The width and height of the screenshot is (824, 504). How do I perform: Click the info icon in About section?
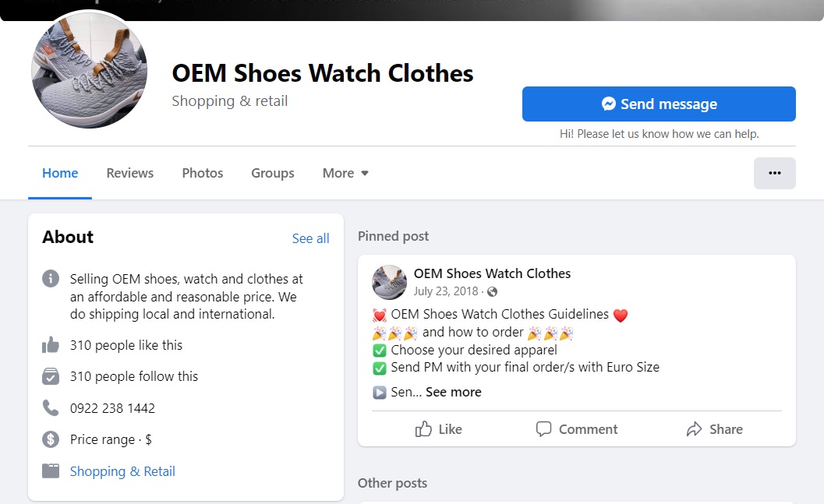[x=51, y=279]
